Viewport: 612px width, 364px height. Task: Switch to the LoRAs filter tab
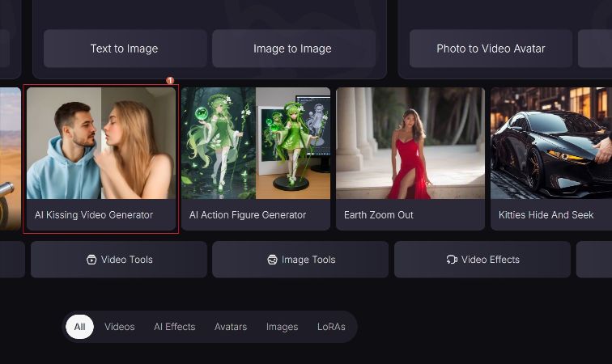[x=331, y=327]
